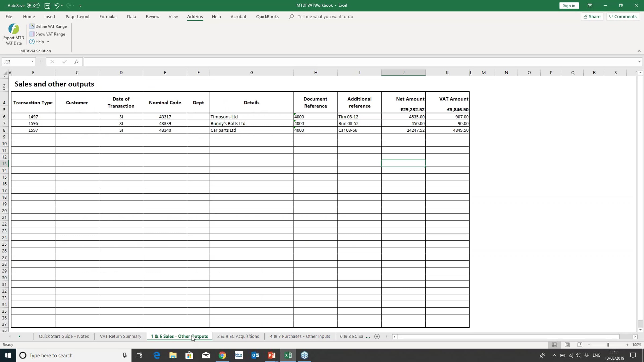The height and width of the screenshot is (362, 644).
Task: Open PowerPoint from the taskbar
Action: tap(272, 355)
